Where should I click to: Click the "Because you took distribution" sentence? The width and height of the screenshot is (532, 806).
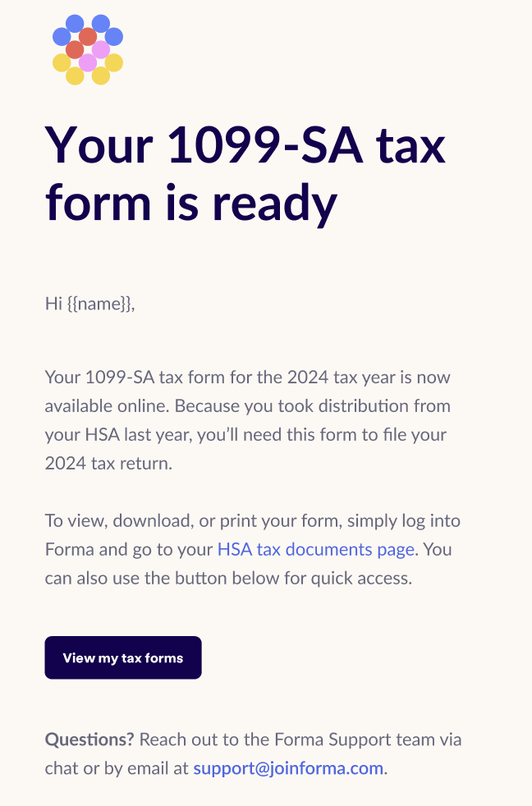point(313,406)
